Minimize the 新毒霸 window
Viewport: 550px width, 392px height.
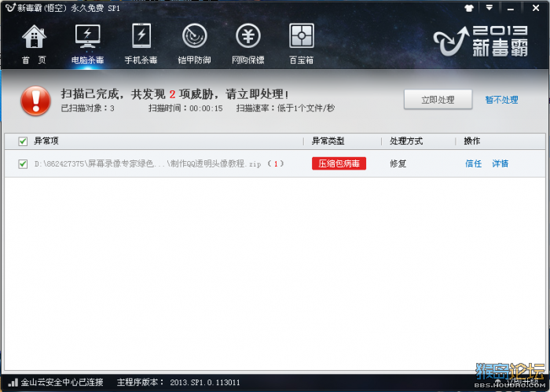(511, 9)
